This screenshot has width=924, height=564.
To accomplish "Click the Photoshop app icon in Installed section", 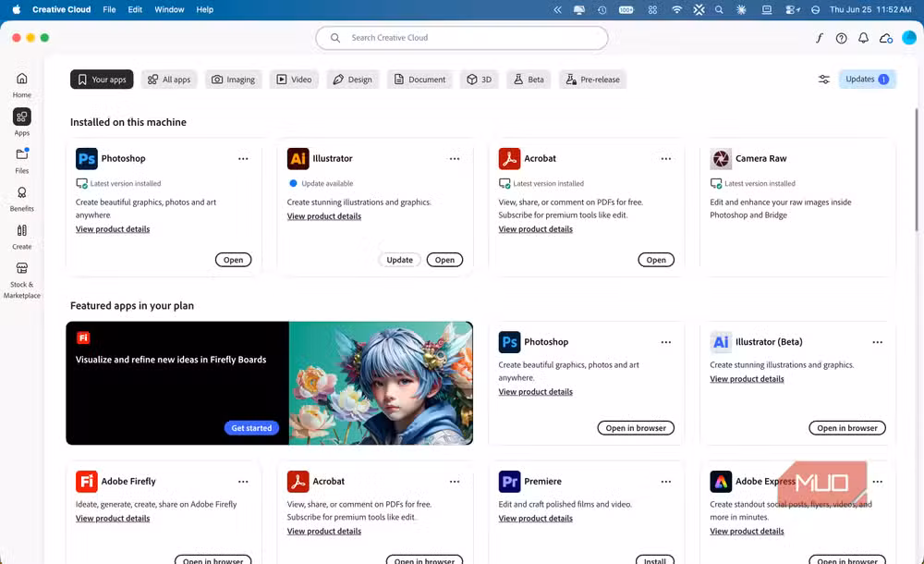I will click(87, 159).
